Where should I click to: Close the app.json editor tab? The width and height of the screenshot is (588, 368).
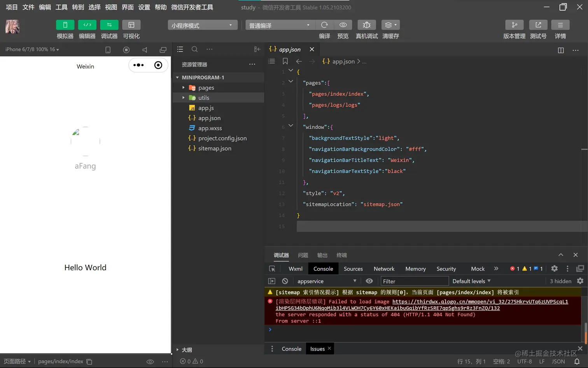coord(312,49)
